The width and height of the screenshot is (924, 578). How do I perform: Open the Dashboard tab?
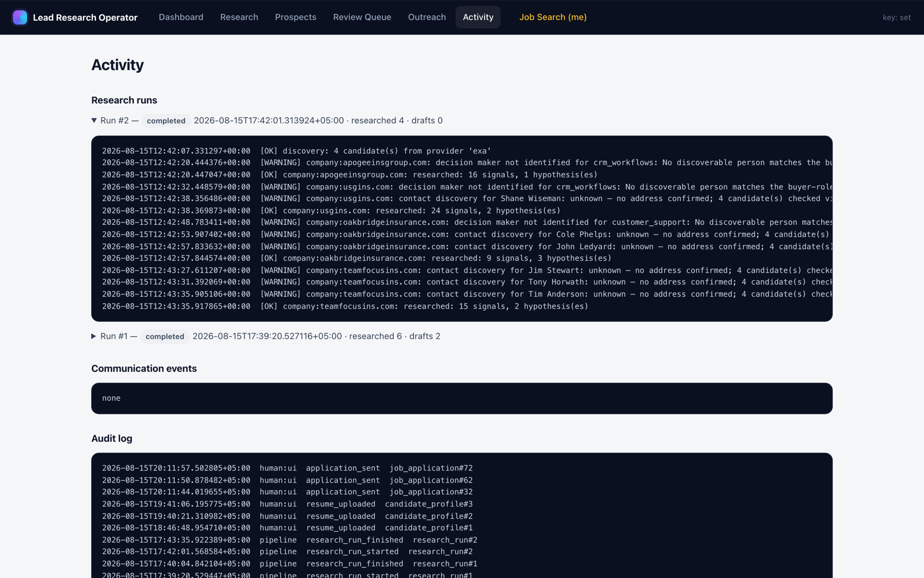(x=181, y=17)
